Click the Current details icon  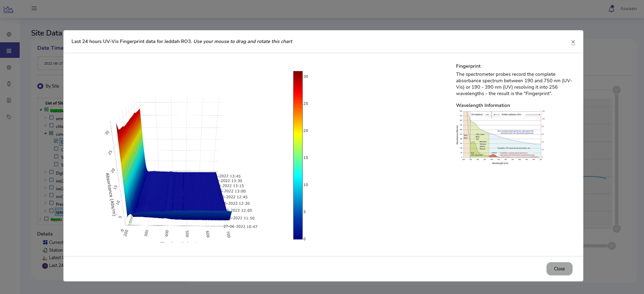click(45, 242)
